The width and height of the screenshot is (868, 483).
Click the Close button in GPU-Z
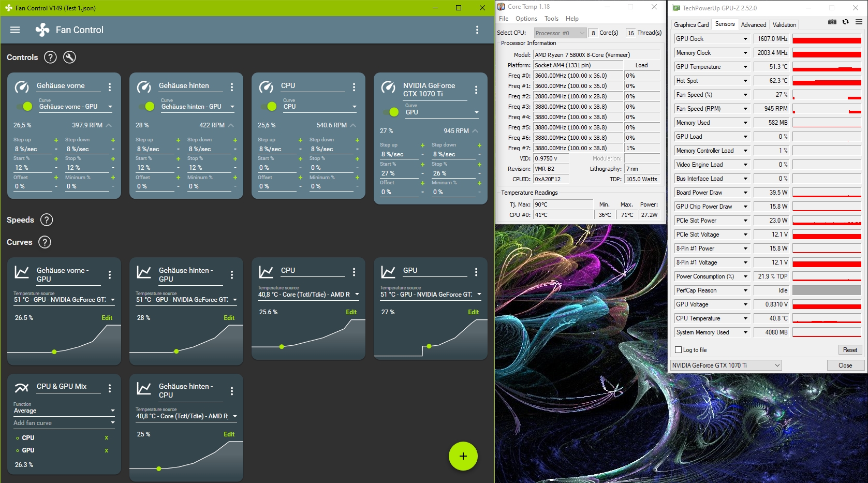click(845, 365)
